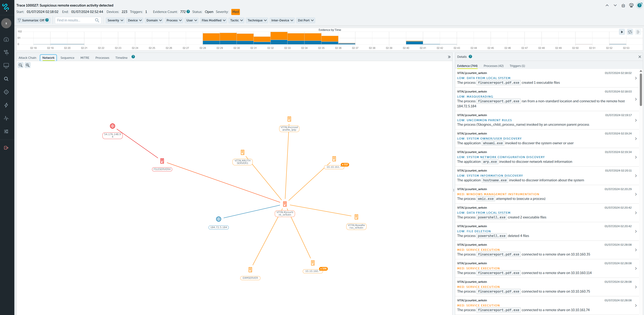Viewport: 644px width, 315px height.
Task: Switch to the Attack Chain tab
Action: pyautogui.click(x=27, y=58)
